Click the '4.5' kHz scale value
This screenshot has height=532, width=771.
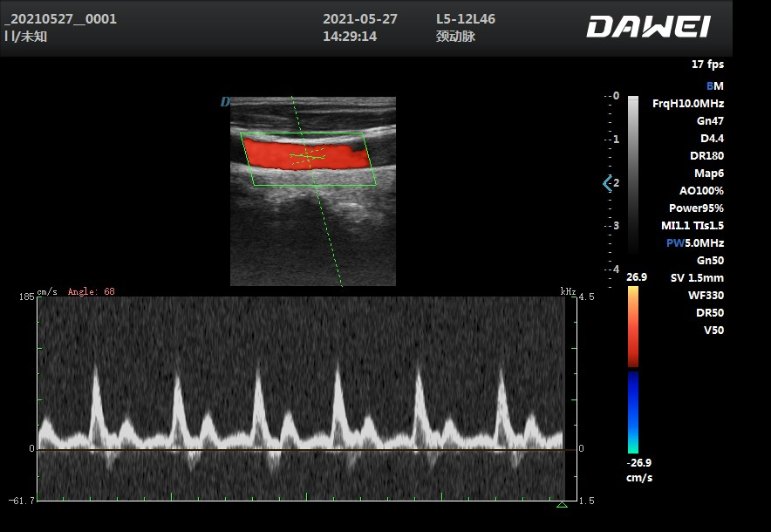coord(587,297)
